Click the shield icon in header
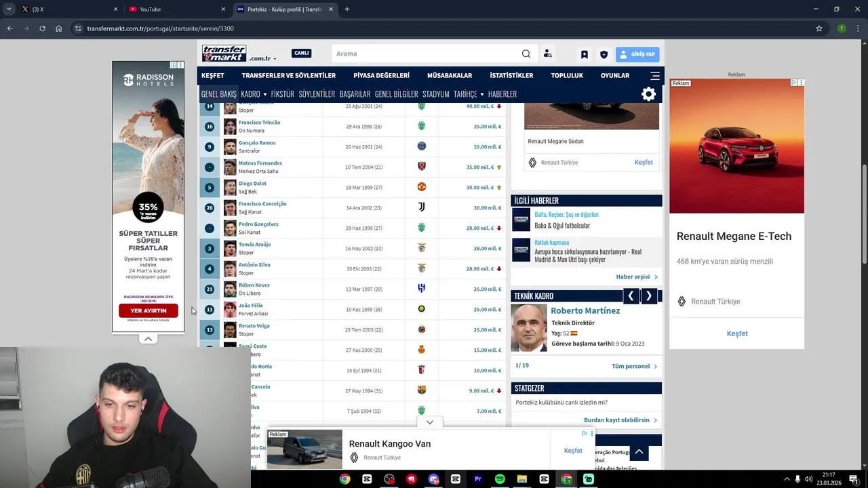The height and width of the screenshot is (488, 868). (604, 54)
